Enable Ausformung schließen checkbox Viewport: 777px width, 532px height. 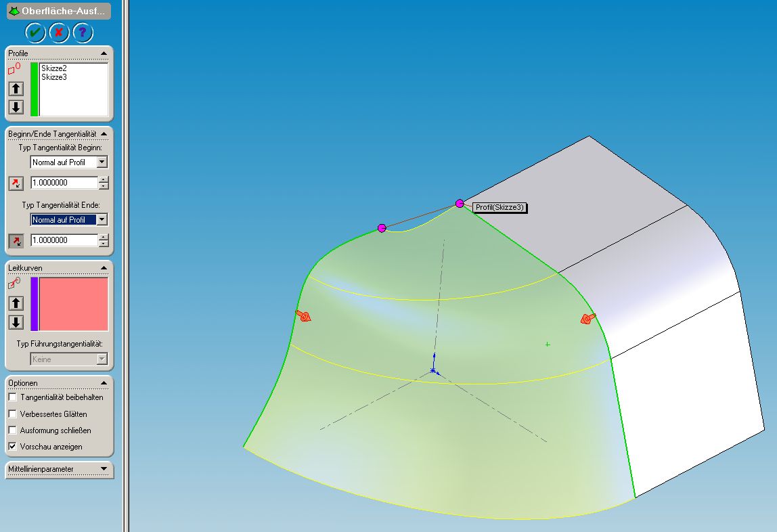point(13,430)
